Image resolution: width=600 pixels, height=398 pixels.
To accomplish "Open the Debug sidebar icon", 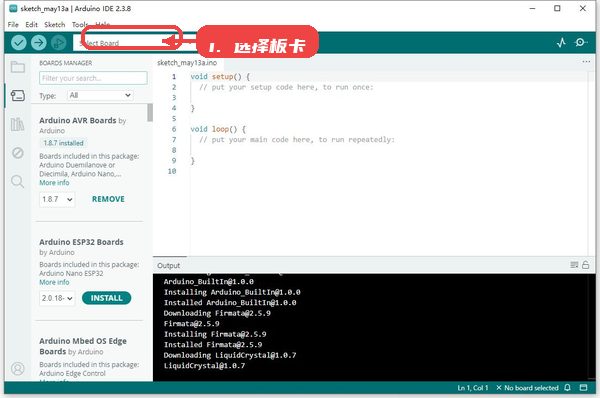I will click(18, 153).
